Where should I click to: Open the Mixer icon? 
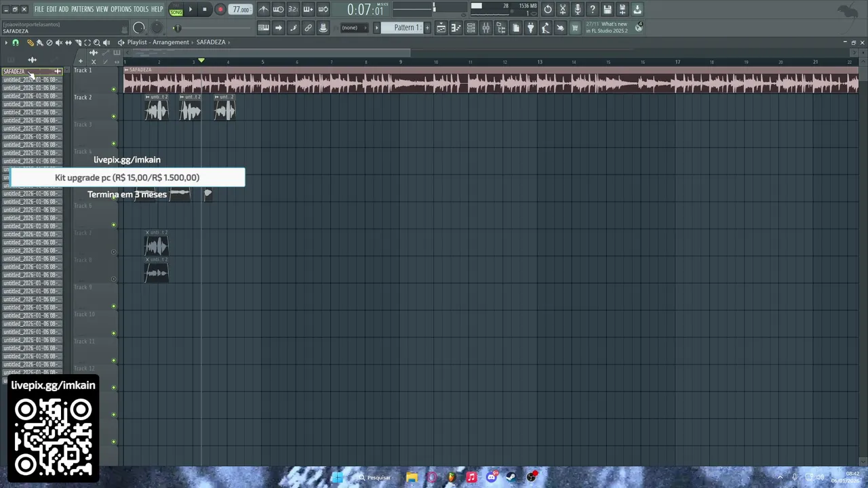(486, 28)
